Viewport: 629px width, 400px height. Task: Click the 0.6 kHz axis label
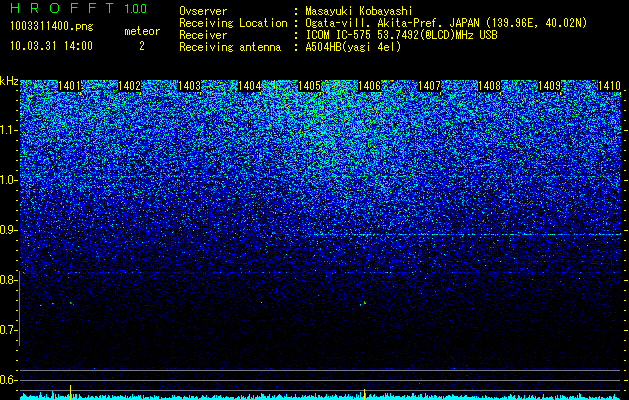[9, 380]
